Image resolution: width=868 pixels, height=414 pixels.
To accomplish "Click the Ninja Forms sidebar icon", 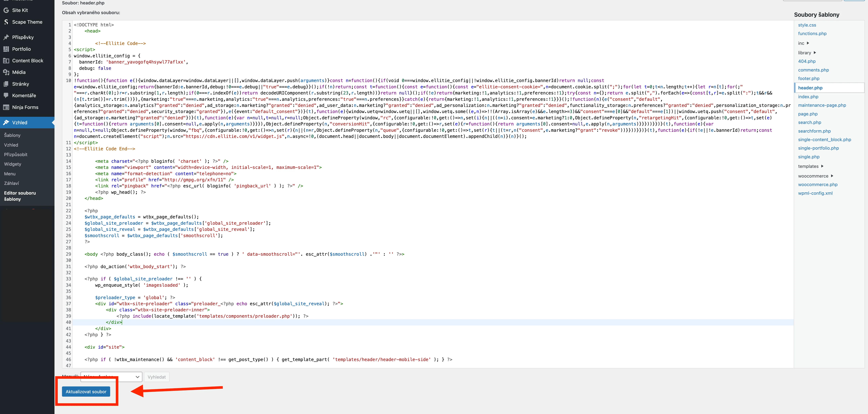I will coord(6,107).
